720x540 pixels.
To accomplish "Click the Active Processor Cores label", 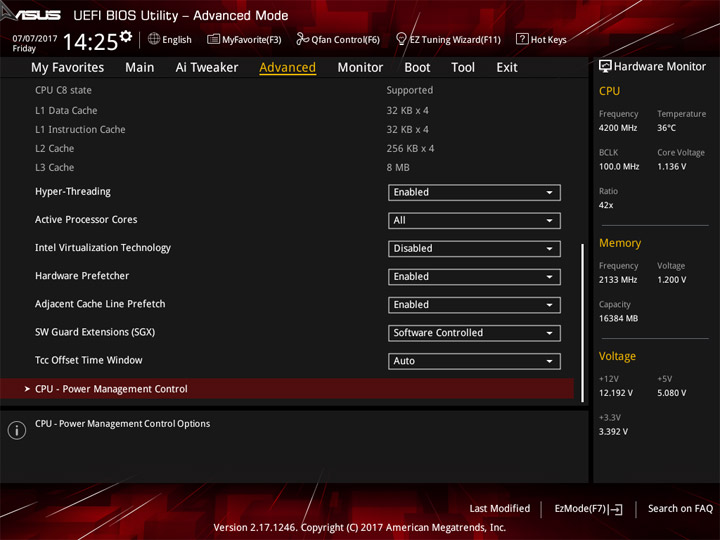I will (86, 219).
